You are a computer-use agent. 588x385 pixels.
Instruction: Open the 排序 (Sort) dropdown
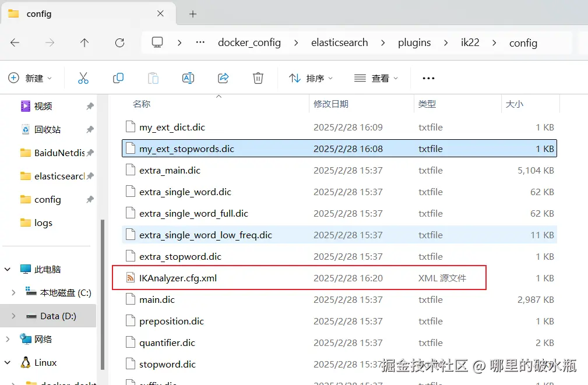coord(311,78)
